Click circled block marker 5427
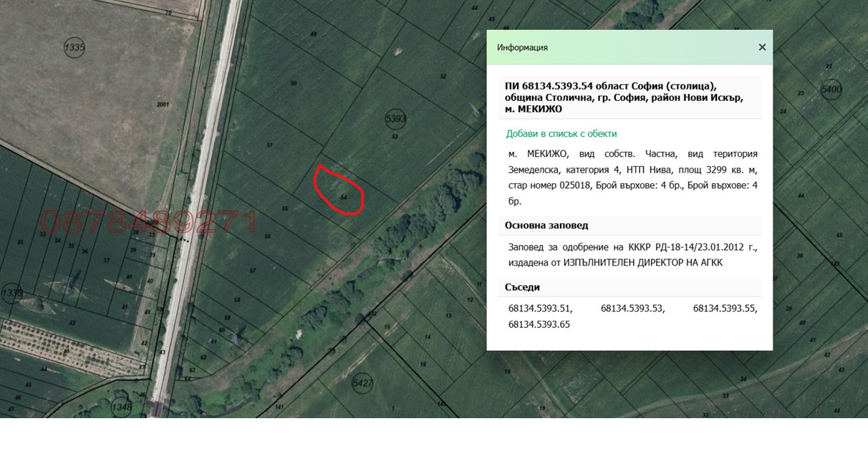 pos(363,383)
